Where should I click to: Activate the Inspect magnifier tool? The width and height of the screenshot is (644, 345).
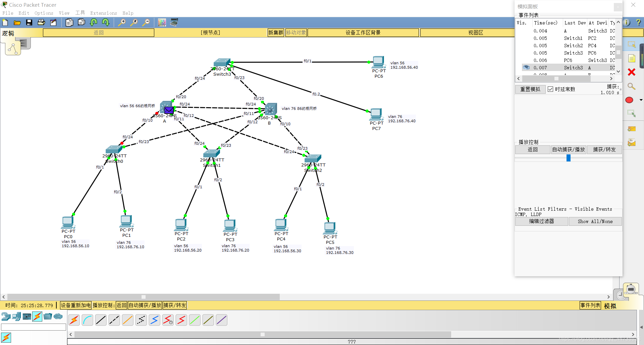pyautogui.click(x=632, y=86)
